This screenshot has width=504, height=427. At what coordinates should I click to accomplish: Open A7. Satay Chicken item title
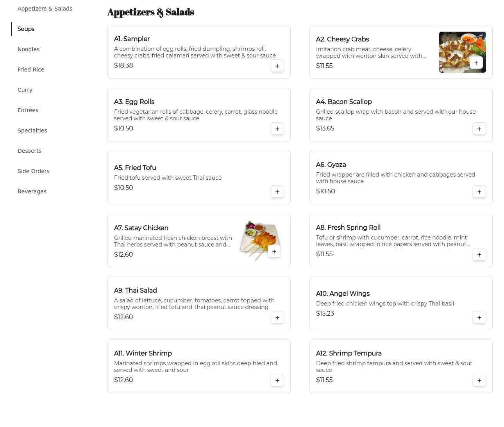point(141,228)
